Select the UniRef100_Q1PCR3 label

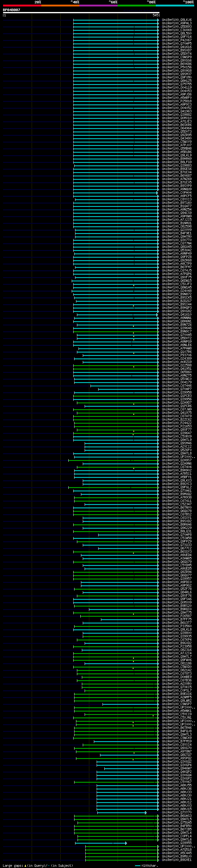point(176,396)
